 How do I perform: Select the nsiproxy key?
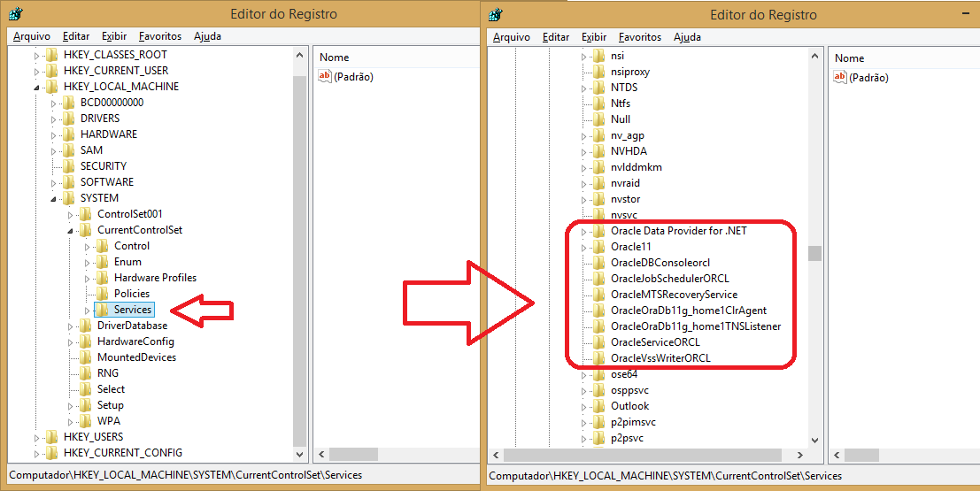pyautogui.click(x=630, y=72)
